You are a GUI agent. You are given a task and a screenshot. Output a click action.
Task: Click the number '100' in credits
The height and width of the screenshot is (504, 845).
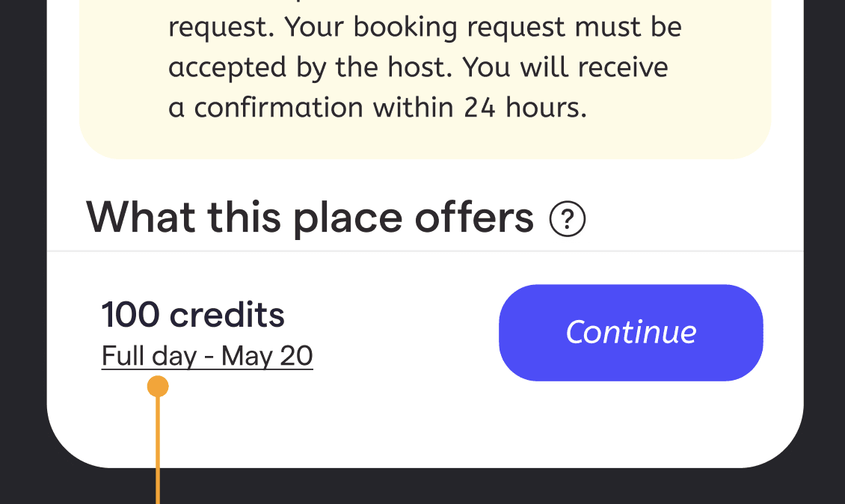pos(130,315)
